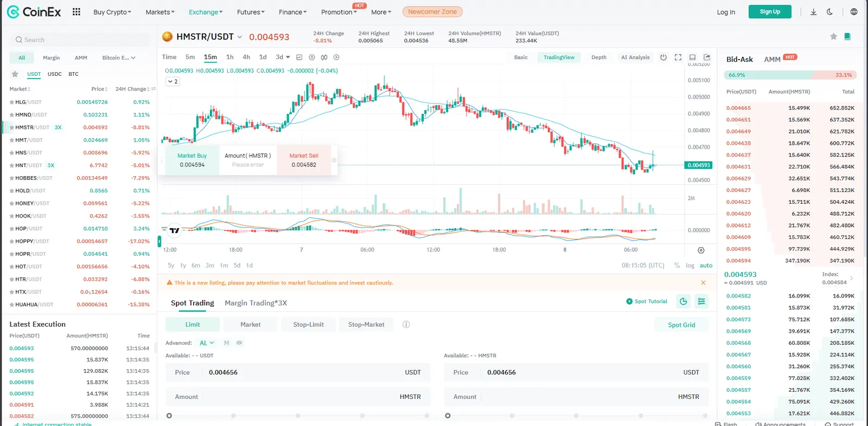This screenshot has height=426, width=868.
Task: Switch to AMM tab in order book
Action: pyautogui.click(x=772, y=59)
